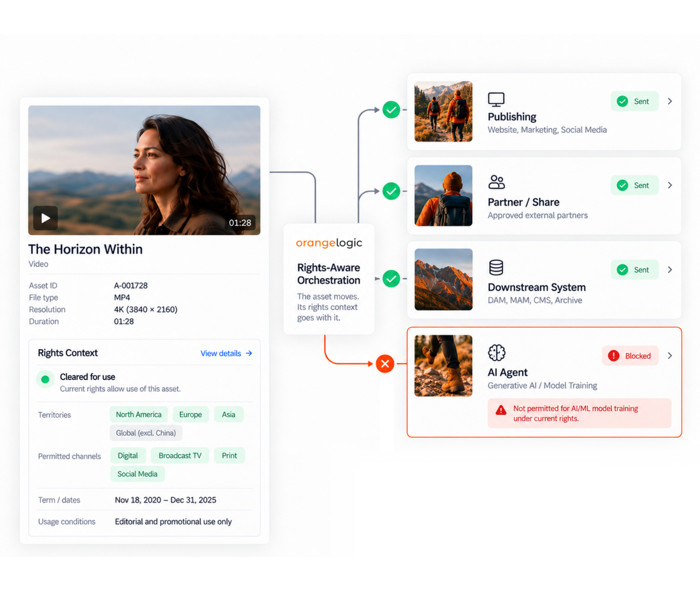The height and width of the screenshot is (592, 700).
Task: Open the Partner / Share card chevron
Action: tap(670, 185)
